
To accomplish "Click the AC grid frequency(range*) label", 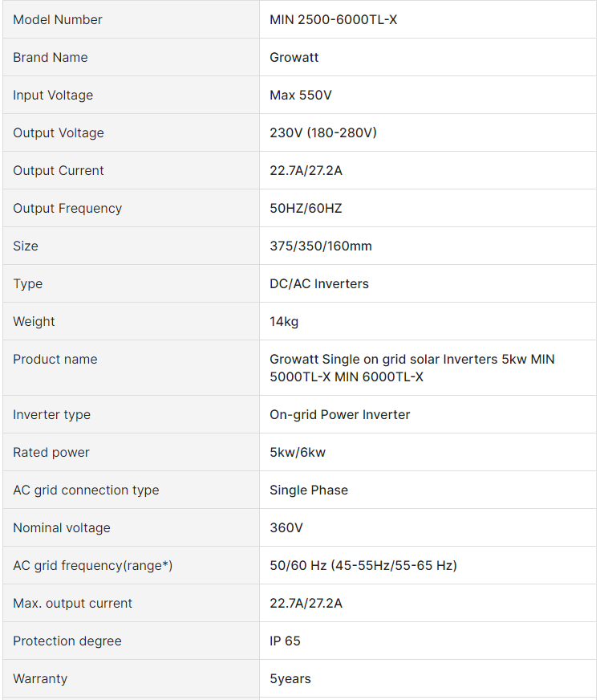I will coord(93,566).
